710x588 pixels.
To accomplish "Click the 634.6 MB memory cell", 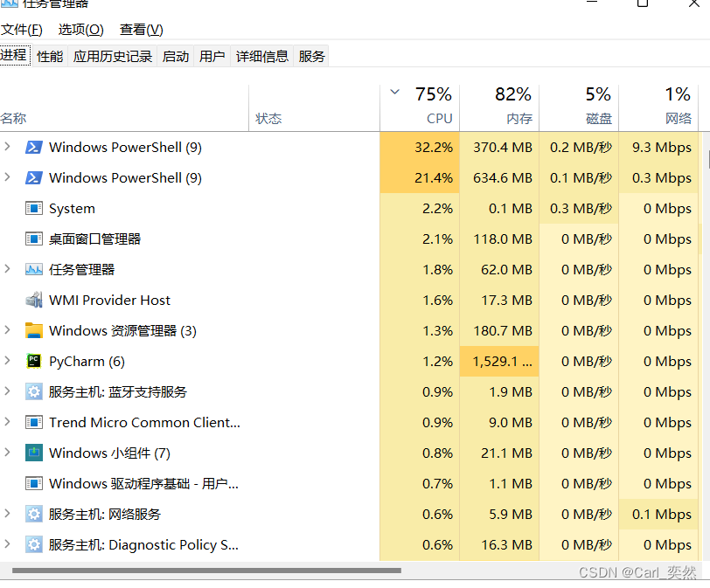I will [x=499, y=177].
